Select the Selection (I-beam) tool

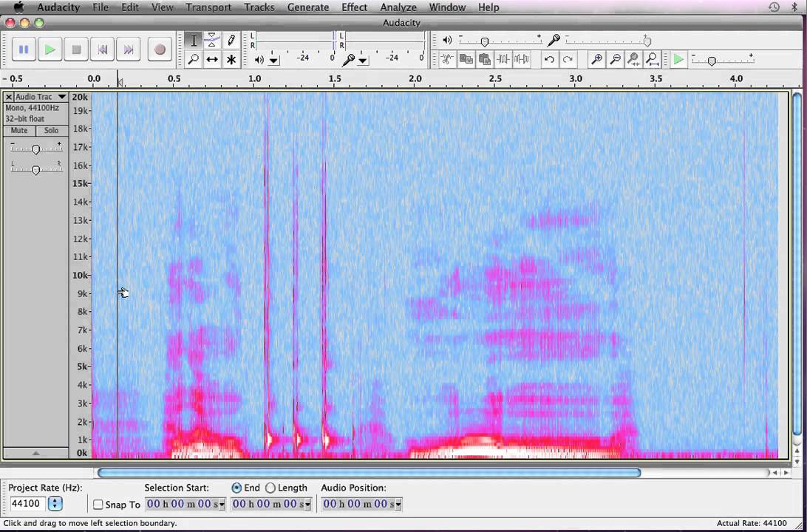click(x=194, y=40)
